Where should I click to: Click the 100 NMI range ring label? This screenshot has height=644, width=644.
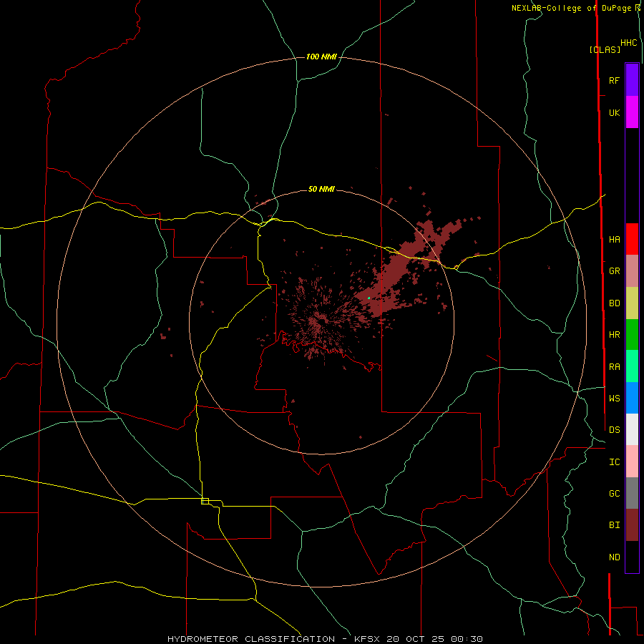coord(321,57)
